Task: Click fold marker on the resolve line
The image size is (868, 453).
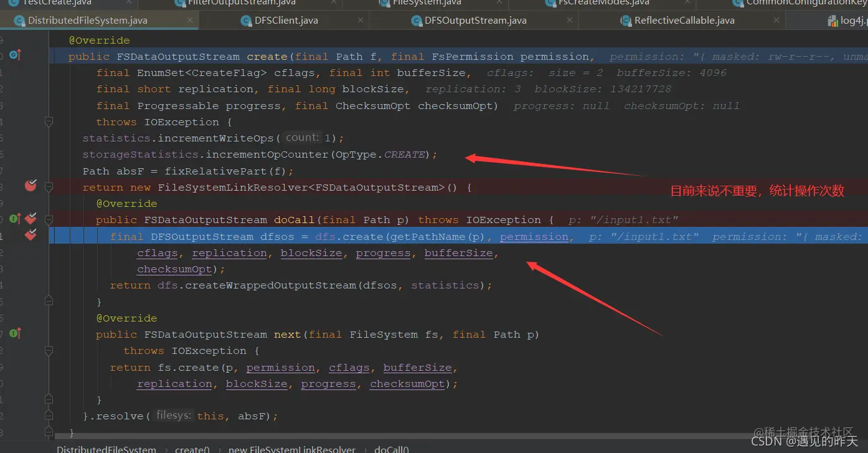Action: coord(49,416)
